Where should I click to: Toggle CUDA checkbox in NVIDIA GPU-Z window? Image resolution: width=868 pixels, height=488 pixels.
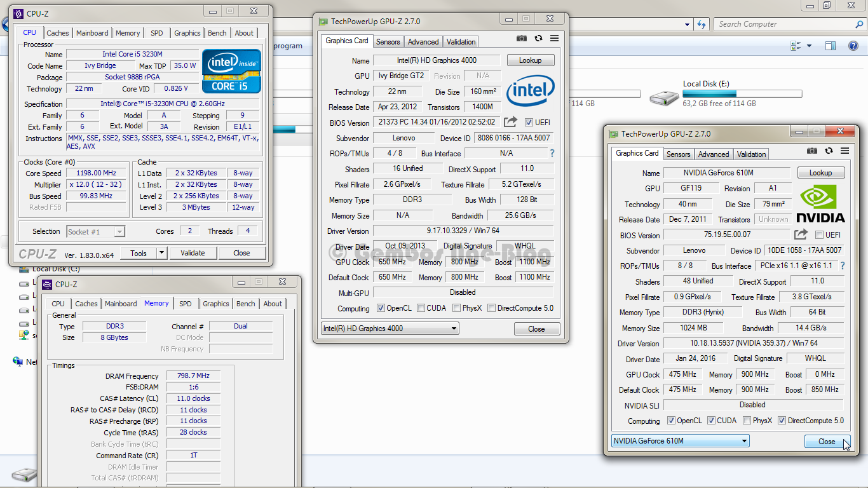(711, 421)
